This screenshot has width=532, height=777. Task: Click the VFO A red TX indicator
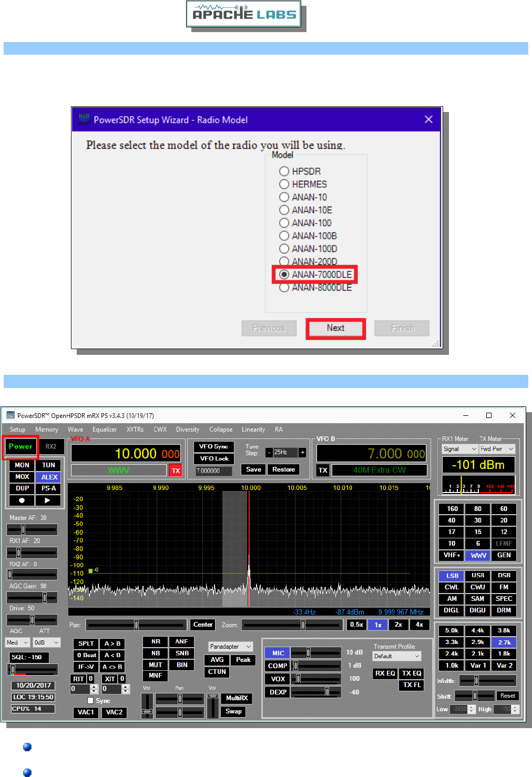tap(176, 471)
